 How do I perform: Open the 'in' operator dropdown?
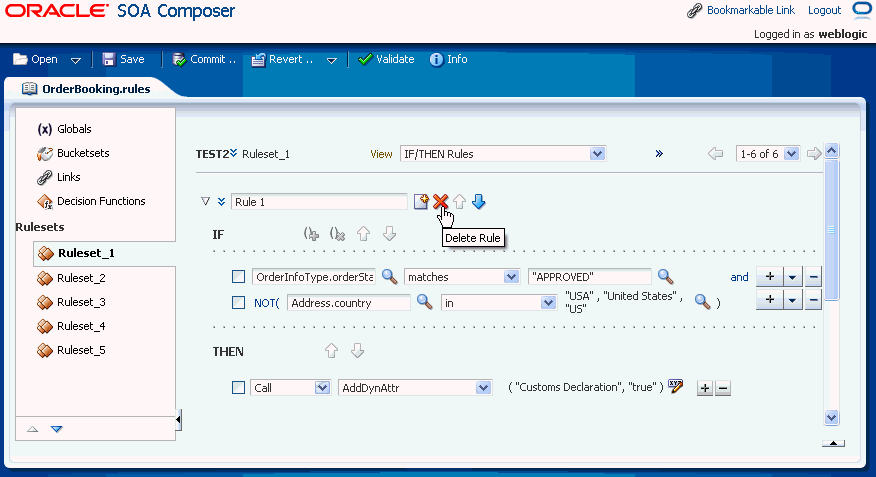point(548,303)
